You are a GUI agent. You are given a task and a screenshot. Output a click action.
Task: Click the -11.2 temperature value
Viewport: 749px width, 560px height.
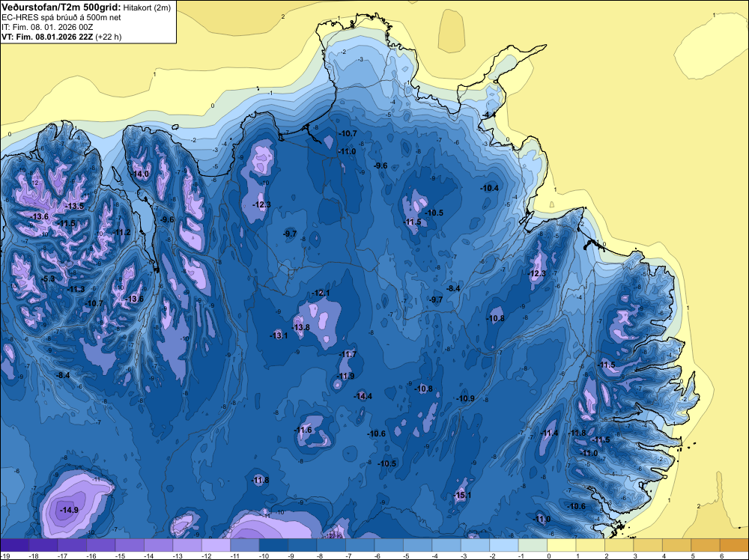tap(122, 233)
